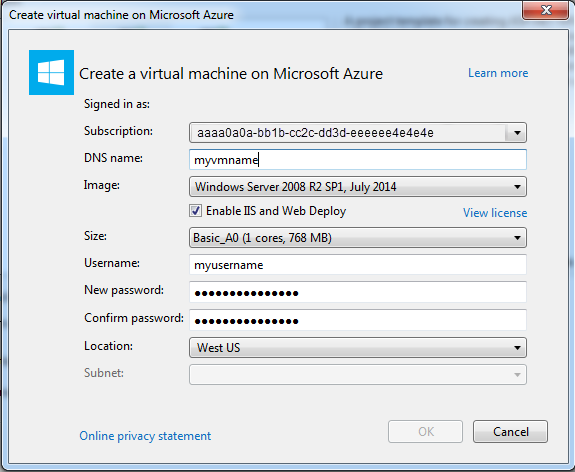Expand the Image dropdown list
Image resolution: width=575 pixels, height=472 pixels.
358,187
